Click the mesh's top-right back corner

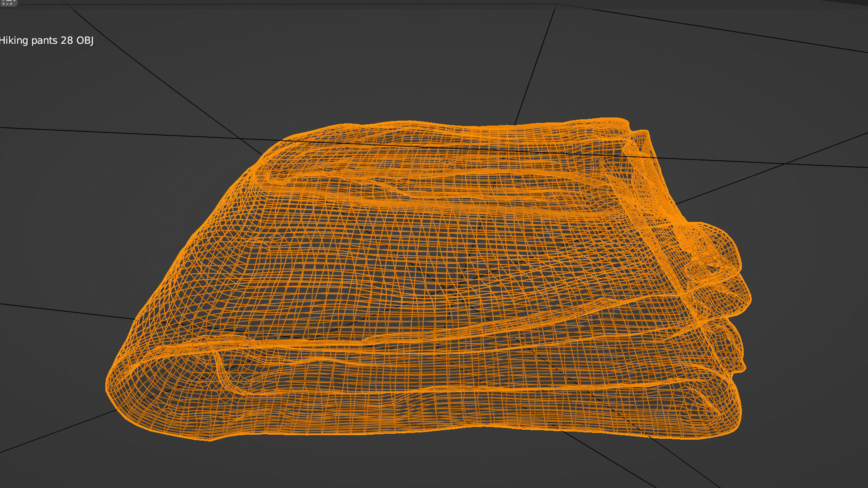[x=626, y=123]
